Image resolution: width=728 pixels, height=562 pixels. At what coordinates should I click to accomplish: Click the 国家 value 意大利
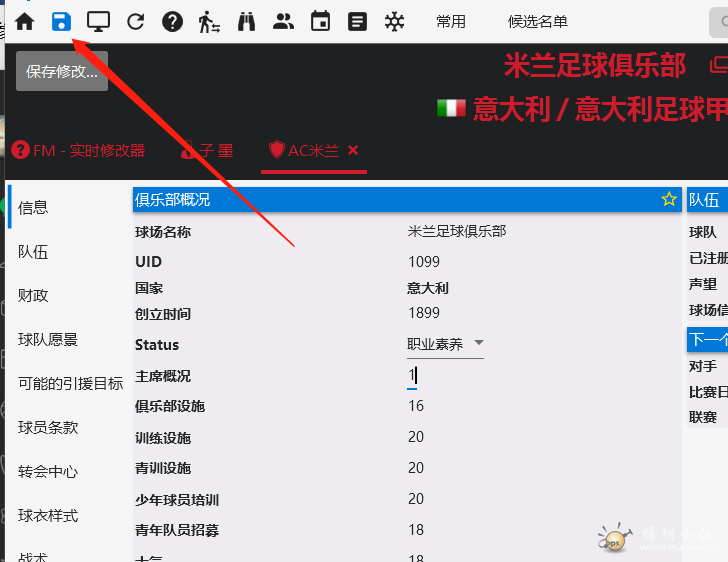(x=428, y=288)
